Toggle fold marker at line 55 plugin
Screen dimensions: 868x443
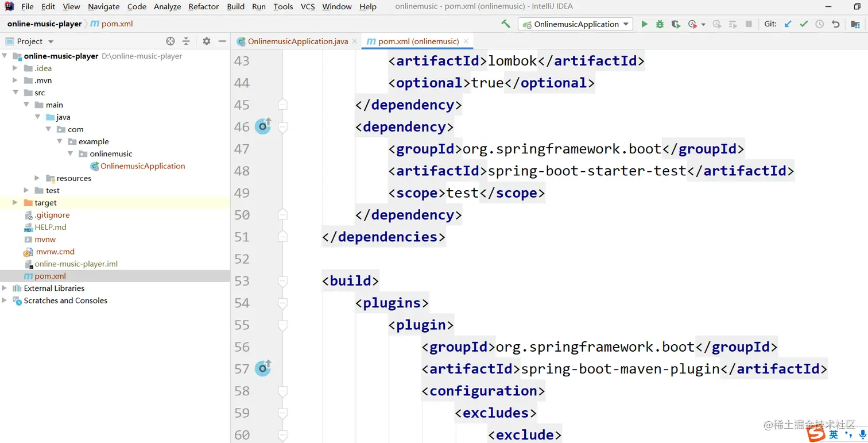pos(282,325)
